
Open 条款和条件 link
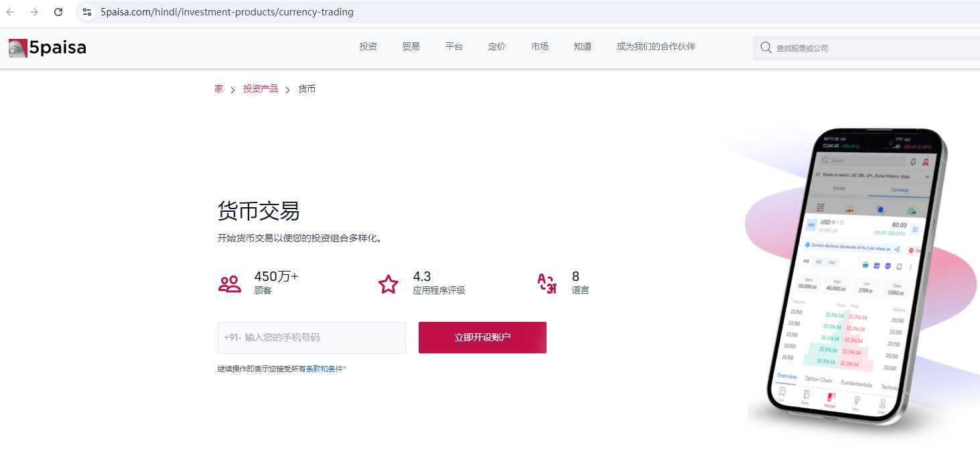pos(324,369)
